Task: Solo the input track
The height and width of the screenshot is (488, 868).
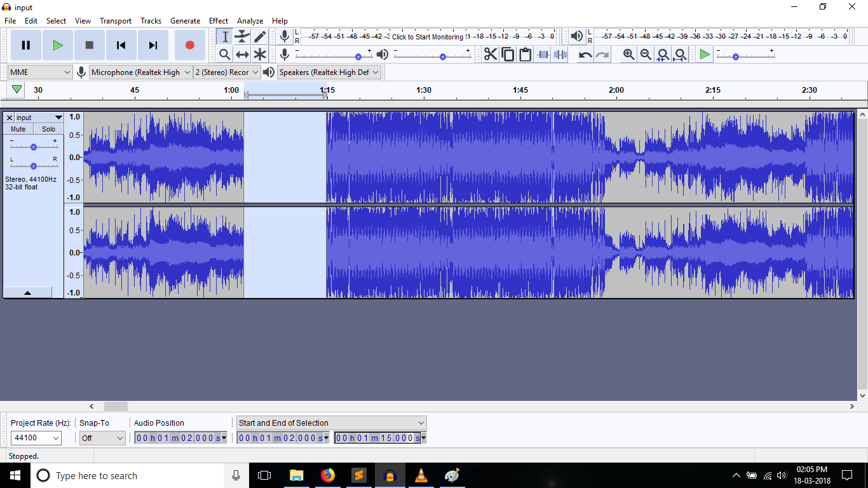Action: pos(48,129)
